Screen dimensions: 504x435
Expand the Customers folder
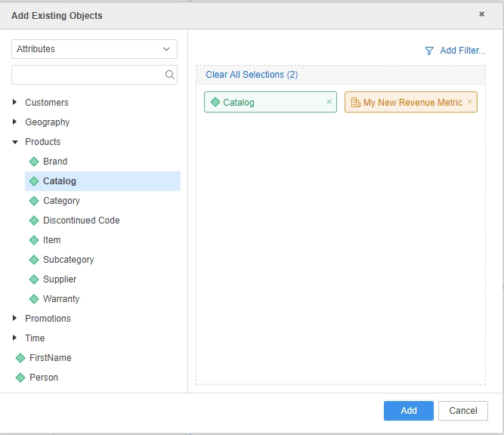(15, 103)
